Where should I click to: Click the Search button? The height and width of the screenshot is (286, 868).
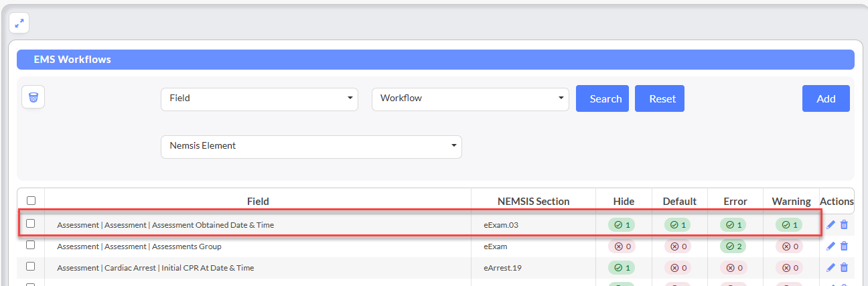602,98
